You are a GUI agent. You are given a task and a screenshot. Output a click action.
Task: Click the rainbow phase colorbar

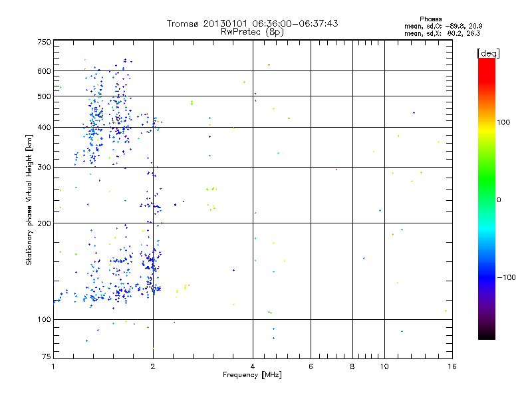[x=487, y=198]
